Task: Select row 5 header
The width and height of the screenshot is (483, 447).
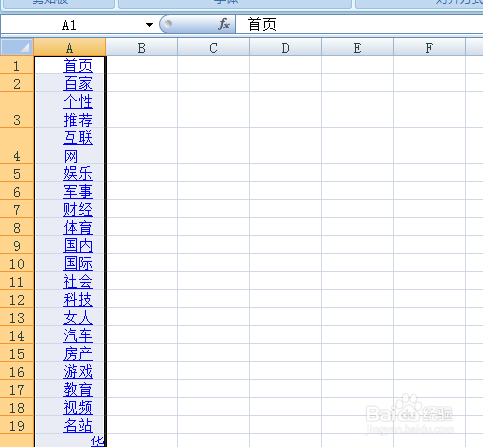Action: coord(17,173)
